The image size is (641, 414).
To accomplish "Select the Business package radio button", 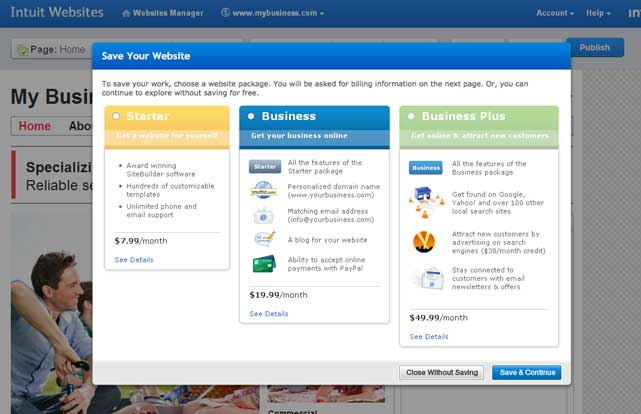I will tap(251, 116).
